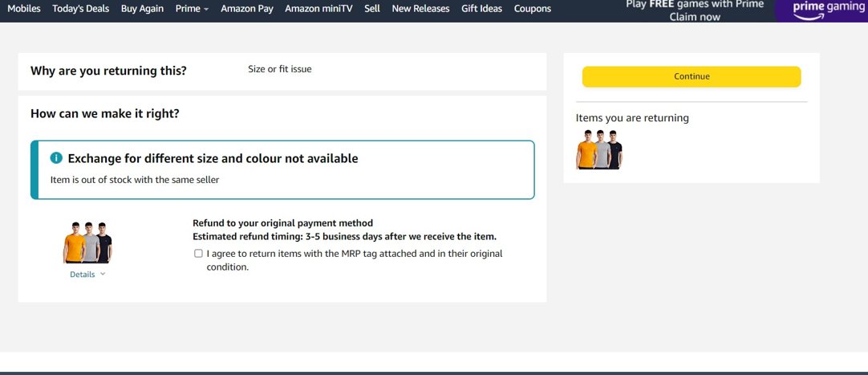Click 'How can we make it right?' heading
This screenshot has width=868, height=375.
coord(104,114)
